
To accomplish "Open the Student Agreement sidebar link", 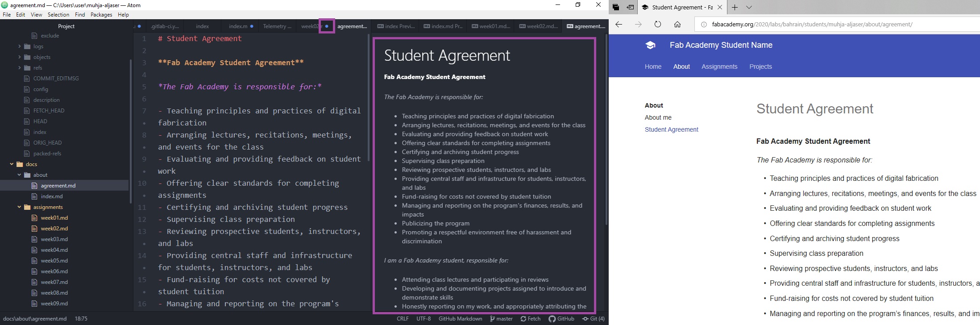I will [x=671, y=129].
